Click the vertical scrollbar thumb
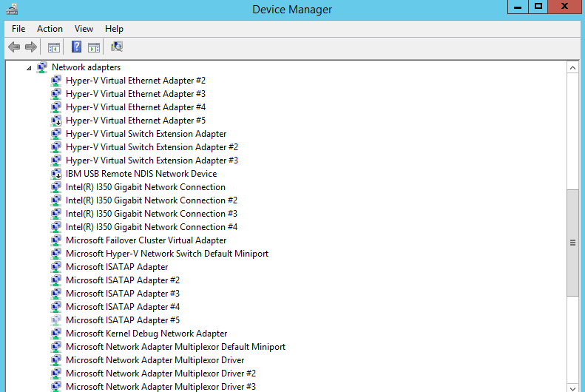The image size is (585, 392). coord(572,243)
